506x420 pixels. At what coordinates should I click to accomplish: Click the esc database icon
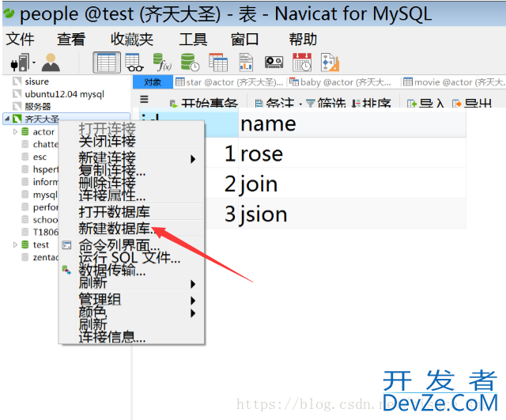(x=25, y=157)
